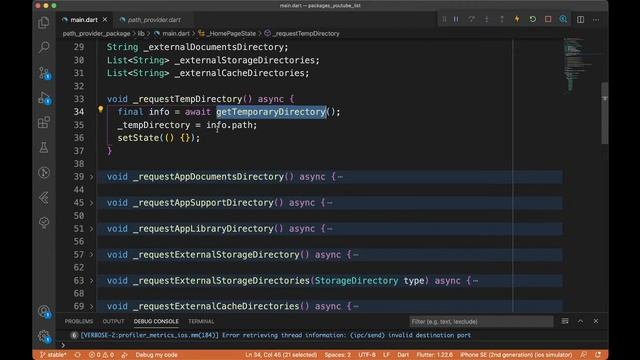
Task: Change encoding via UTF-8 status item
Action: click(367, 355)
